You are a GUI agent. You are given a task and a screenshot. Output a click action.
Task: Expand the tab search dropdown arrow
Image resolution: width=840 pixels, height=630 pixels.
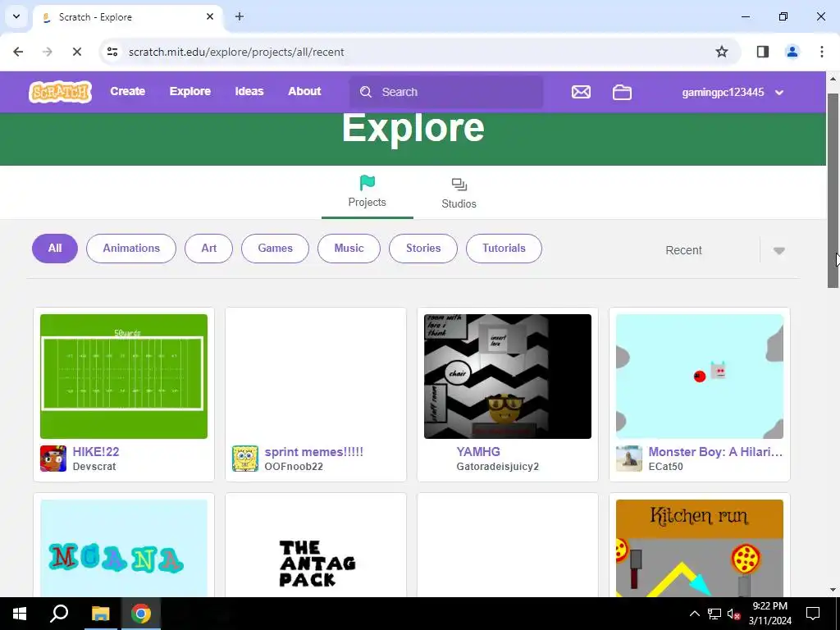point(16,16)
